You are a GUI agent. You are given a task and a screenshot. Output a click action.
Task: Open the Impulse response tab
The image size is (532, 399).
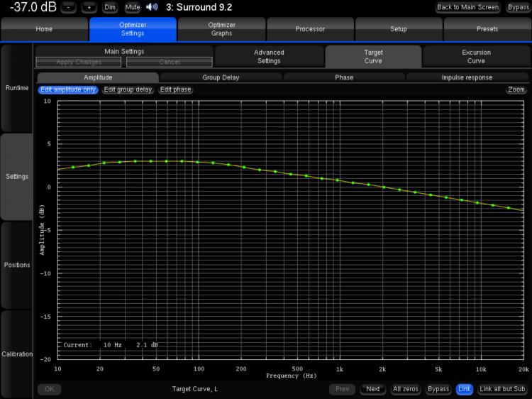[467, 77]
